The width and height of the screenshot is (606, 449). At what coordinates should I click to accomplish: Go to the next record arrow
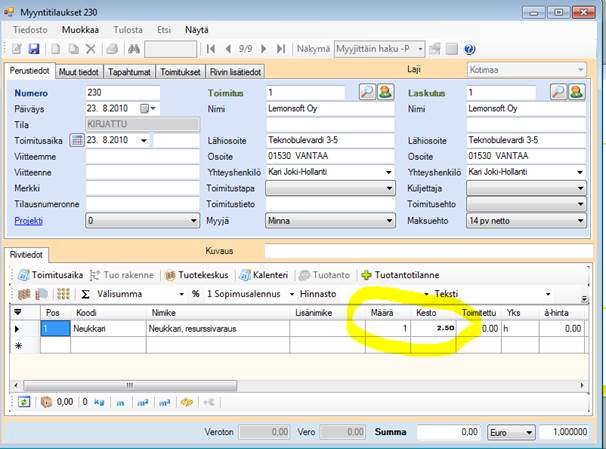pyautogui.click(x=265, y=49)
